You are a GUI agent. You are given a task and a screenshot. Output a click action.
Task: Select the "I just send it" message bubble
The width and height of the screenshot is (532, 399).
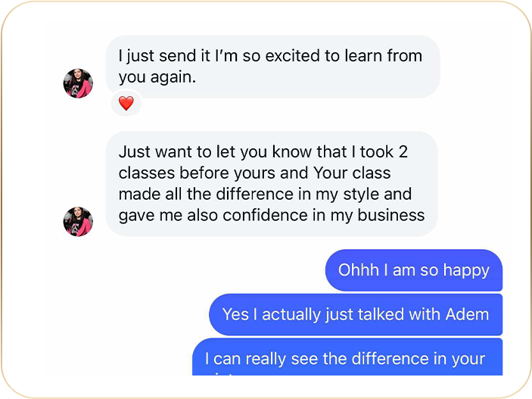point(272,67)
